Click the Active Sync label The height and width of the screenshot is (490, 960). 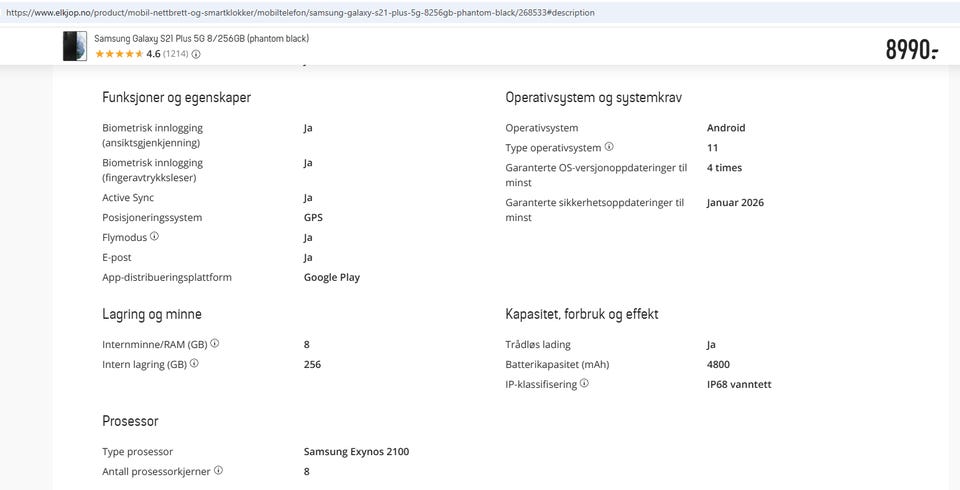point(128,198)
